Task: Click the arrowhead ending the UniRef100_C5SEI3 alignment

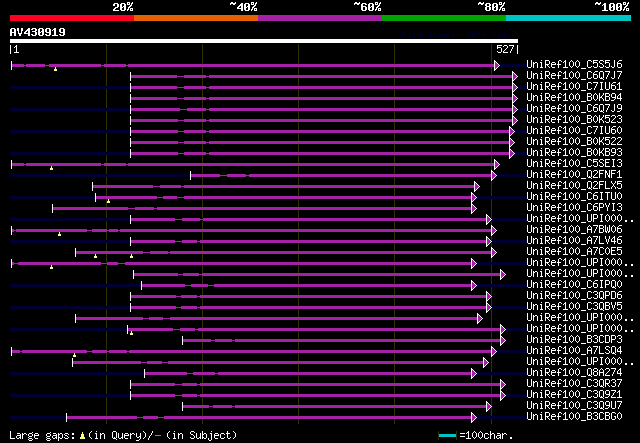Action: pos(497,165)
